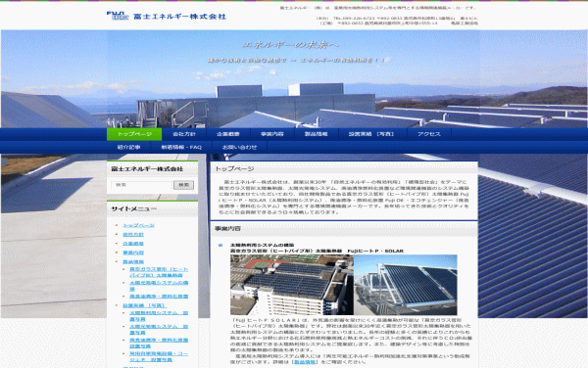Viewport: 588px width, 368px height.
Task: Open 新着情報・FAQ in the navigation
Action: pyautogui.click(x=181, y=147)
